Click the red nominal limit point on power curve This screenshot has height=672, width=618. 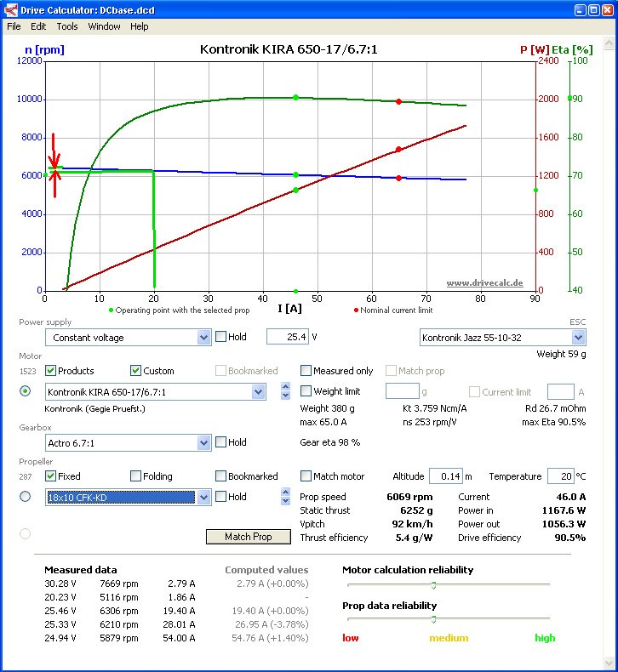click(x=398, y=150)
